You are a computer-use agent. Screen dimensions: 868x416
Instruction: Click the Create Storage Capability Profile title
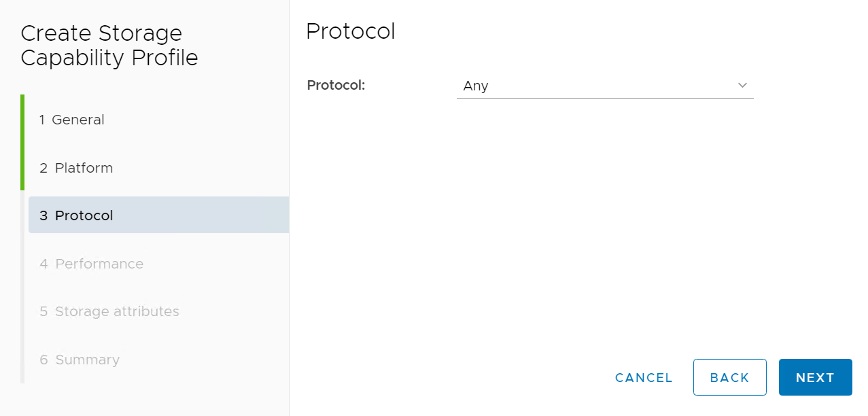pyautogui.click(x=109, y=46)
